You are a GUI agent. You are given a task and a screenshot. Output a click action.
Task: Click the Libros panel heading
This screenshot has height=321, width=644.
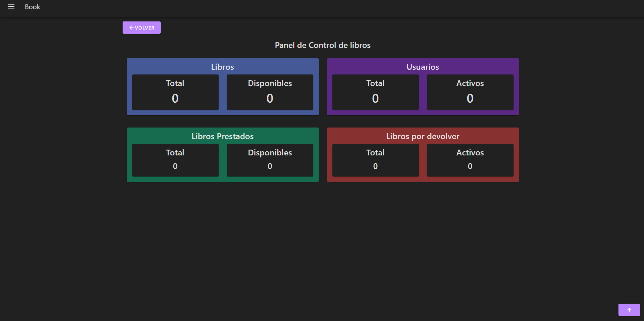[x=223, y=67]
